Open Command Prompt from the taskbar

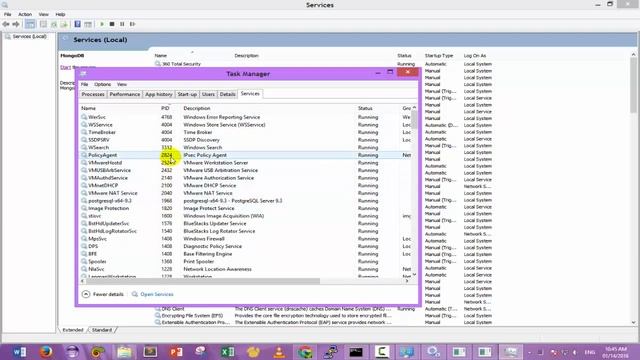pos(356,351)
